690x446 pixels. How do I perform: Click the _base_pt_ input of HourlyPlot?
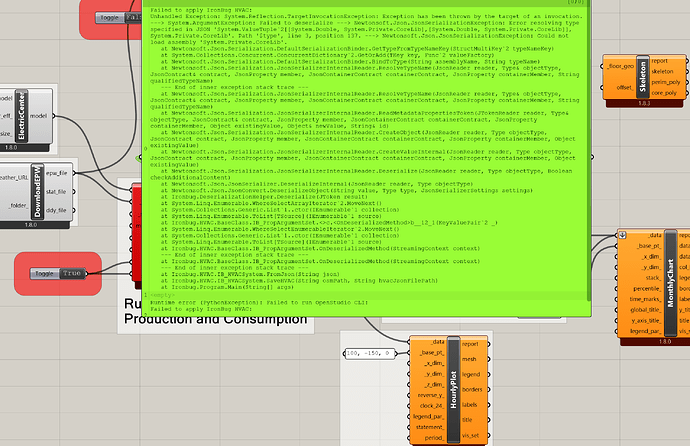coord(433,353)
